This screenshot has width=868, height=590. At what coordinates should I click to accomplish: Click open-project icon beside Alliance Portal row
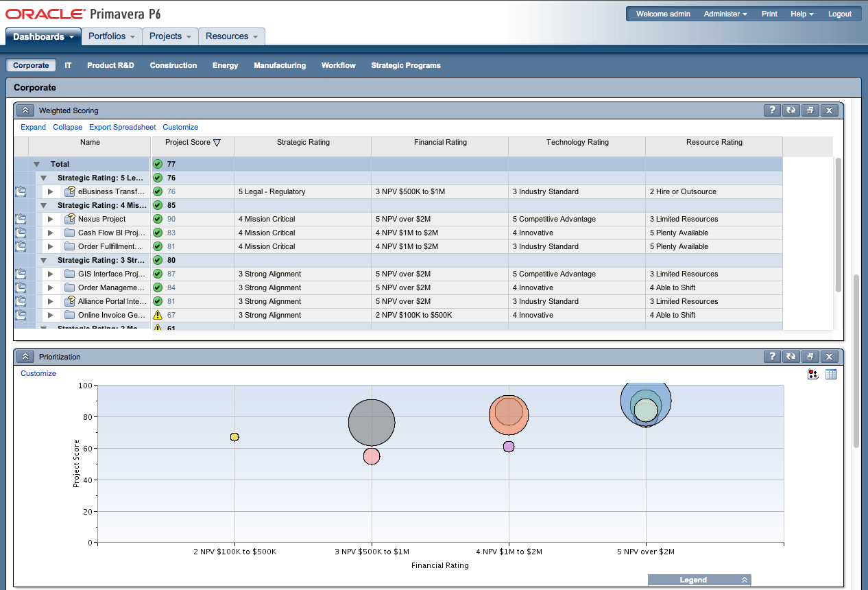[x=21, y=301]
